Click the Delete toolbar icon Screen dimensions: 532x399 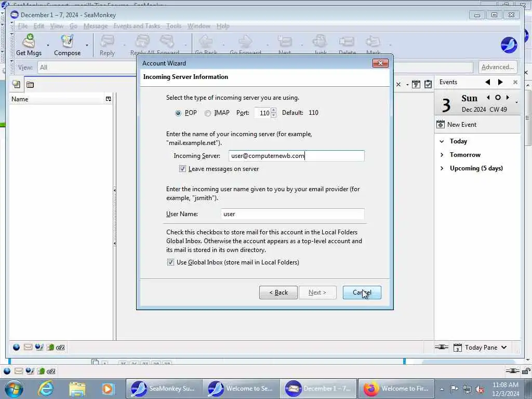[x=347, y=42]
